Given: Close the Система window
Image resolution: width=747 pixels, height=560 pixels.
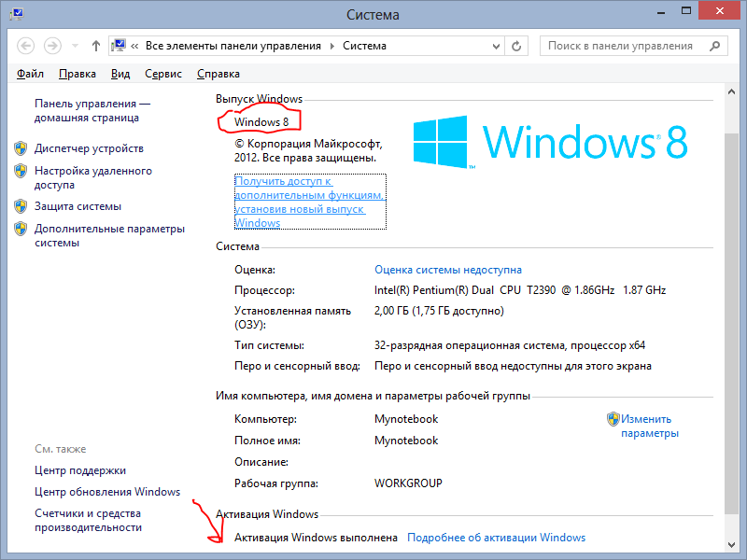Looking at the screenshot, I should point(720,11).
